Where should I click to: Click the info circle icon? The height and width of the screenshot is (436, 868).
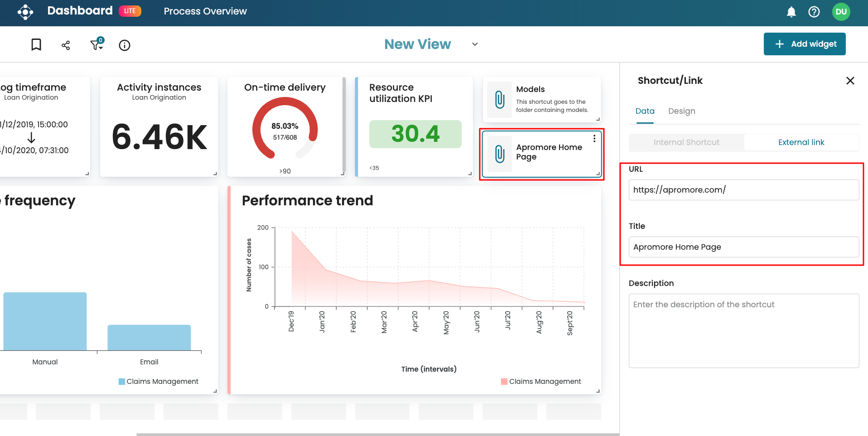pos(125,45)
